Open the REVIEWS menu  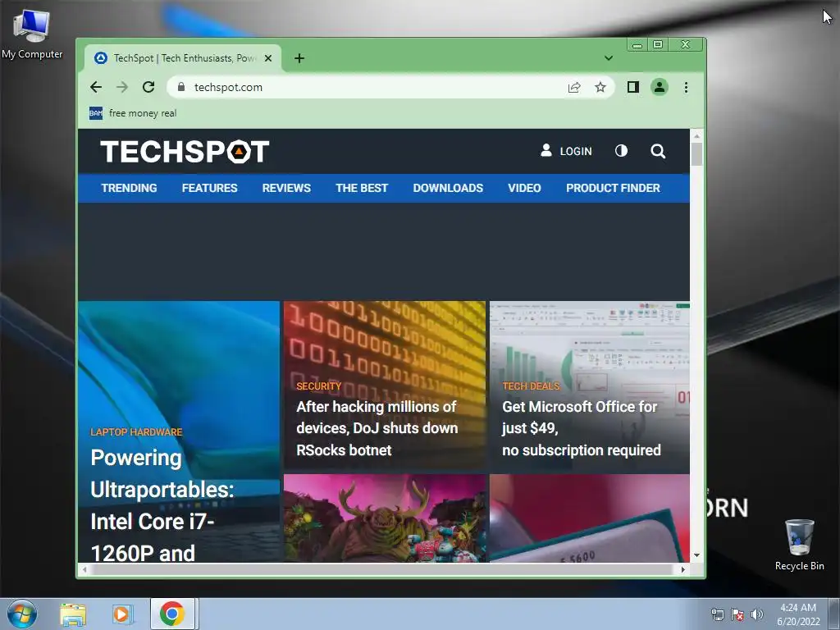pos(286,188)
